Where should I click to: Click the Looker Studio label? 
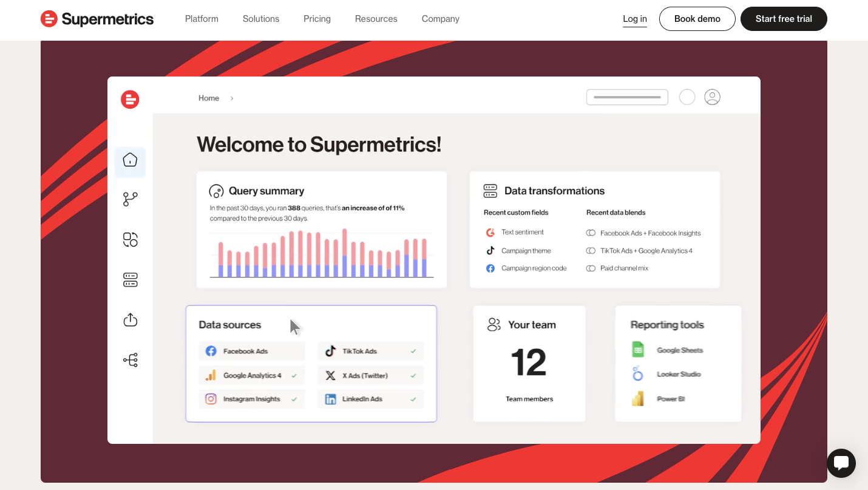point(679,374)
